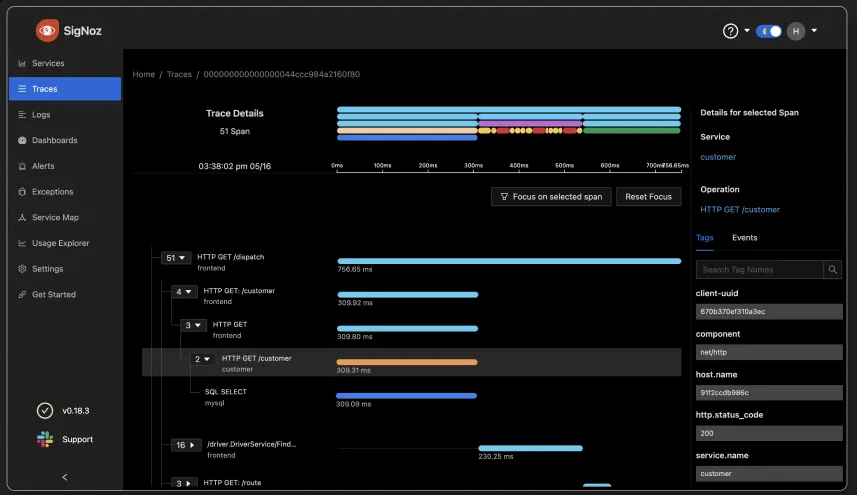The image size is (857, 495).
Task: Open the help dropdown arrow
Action: 747,31
